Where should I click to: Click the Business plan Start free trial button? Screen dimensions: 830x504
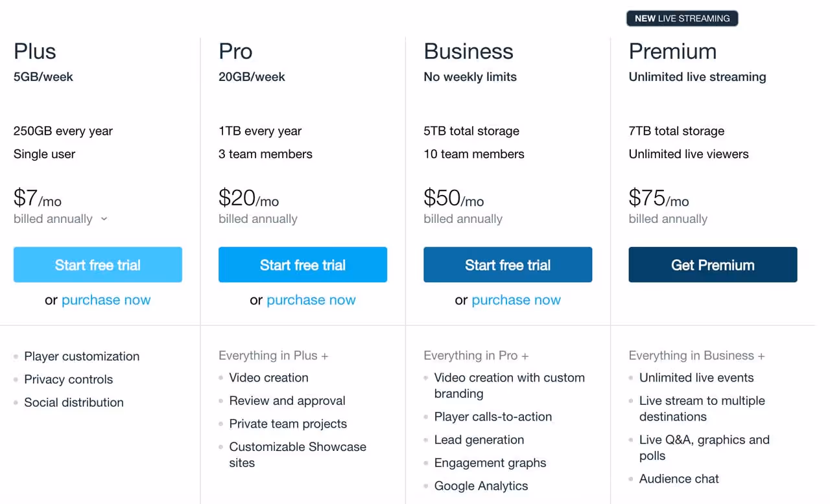[x=507, y=264]
